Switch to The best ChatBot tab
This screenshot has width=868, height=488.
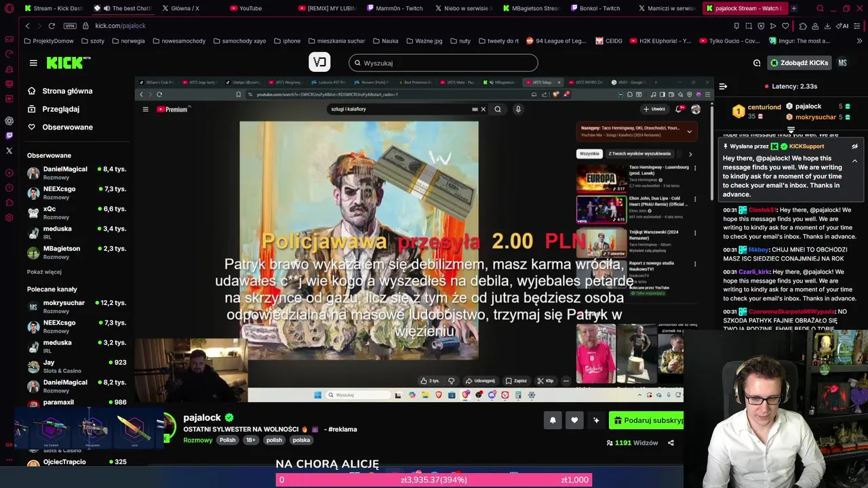click(122, 8)
